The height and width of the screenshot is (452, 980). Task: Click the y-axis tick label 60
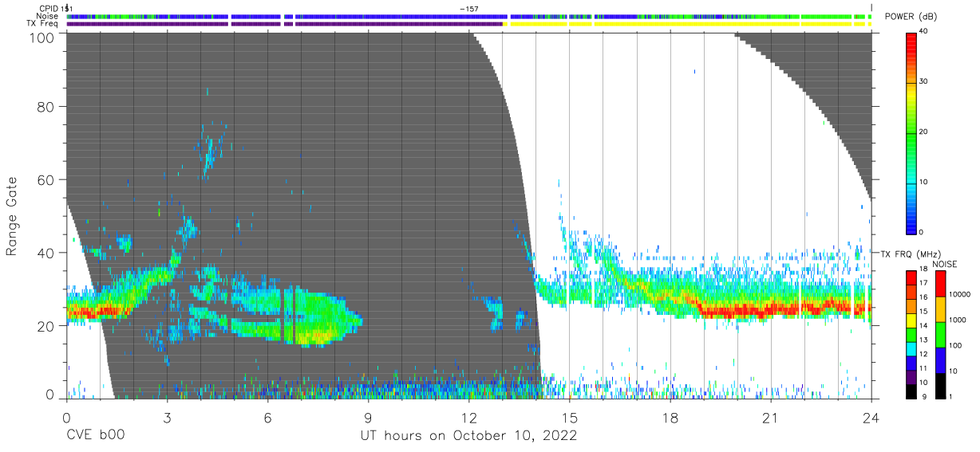(46, 179)
